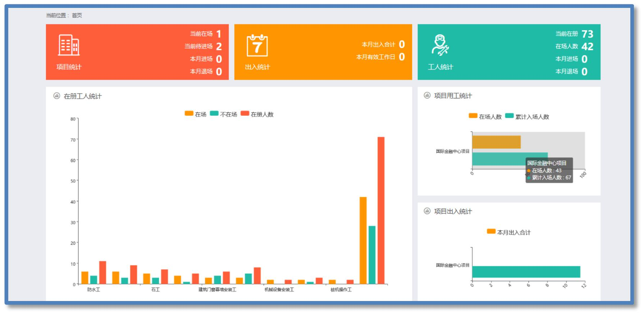The image size is (644, 315).
Task: Click the chart icon beside 在册工人统计
Action: (x=56, y=96)
